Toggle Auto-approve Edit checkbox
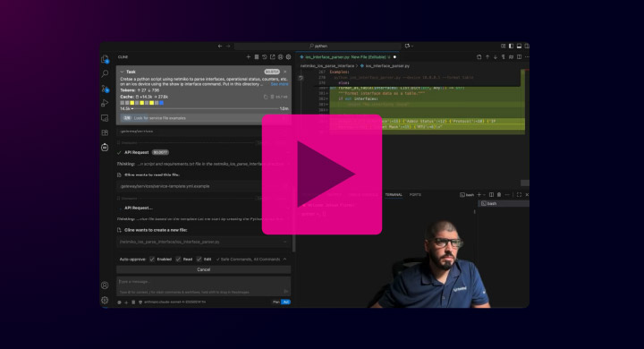Viewport: 644px width, 349px height. tap(199, 260)
